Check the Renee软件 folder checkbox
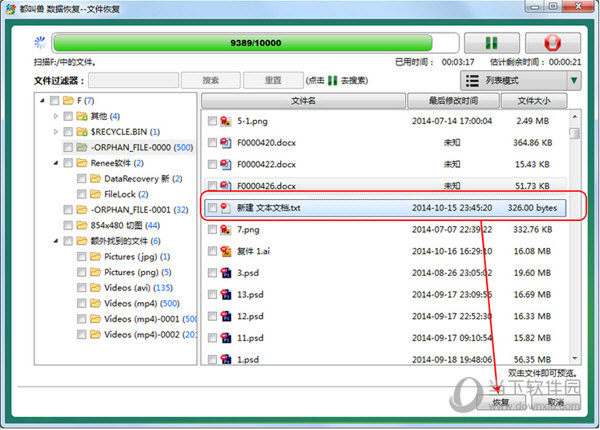 pos(68,163)
